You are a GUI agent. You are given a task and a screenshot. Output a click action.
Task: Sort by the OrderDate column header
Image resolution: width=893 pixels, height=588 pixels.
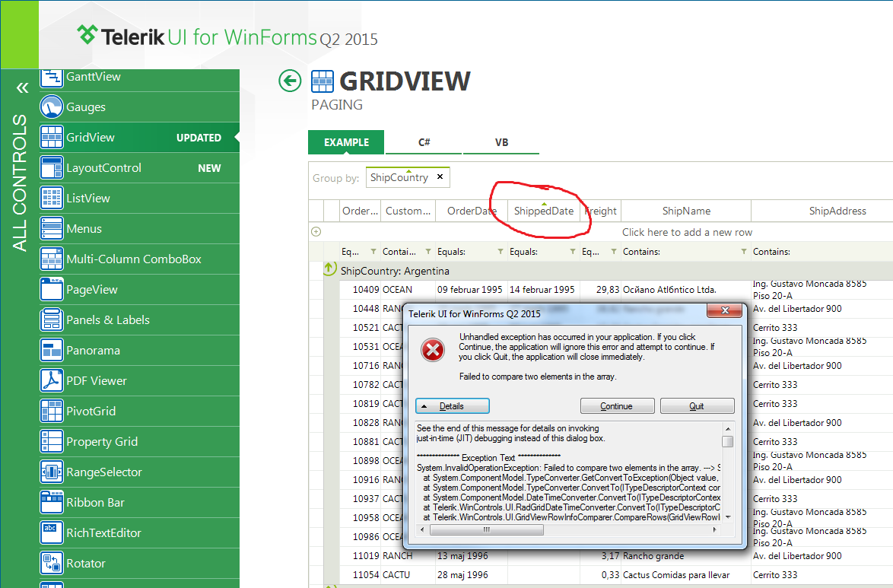pyautogui.click(x=472, y=211)
